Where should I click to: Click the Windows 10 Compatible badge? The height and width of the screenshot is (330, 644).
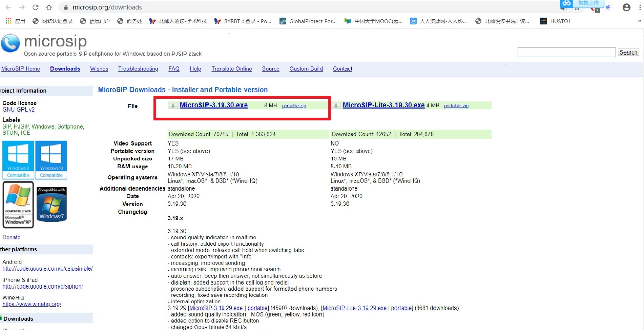tap(51, 160)
